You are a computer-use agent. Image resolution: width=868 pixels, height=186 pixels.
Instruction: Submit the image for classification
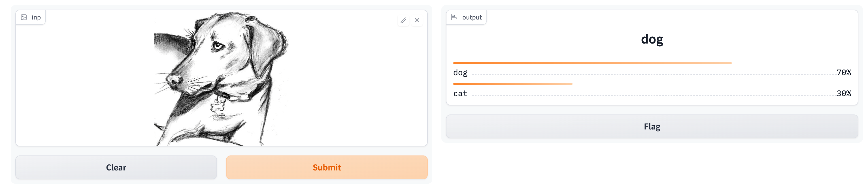coord(327,168)
